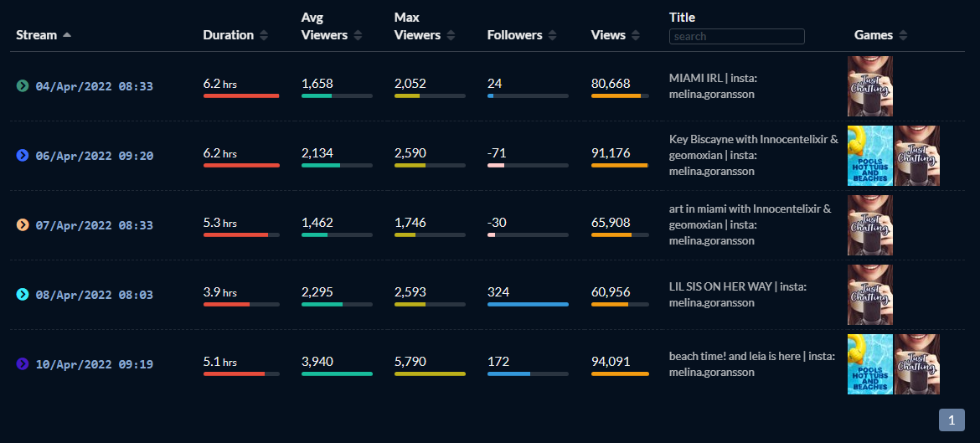Click the 80,668 views value
Viewport: 980px width, 443px height.
611,83
